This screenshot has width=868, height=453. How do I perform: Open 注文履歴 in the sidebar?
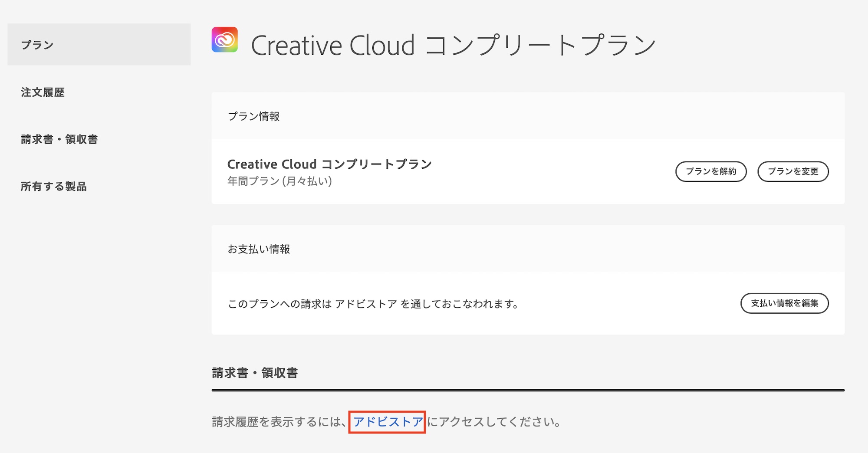(43, 92)
